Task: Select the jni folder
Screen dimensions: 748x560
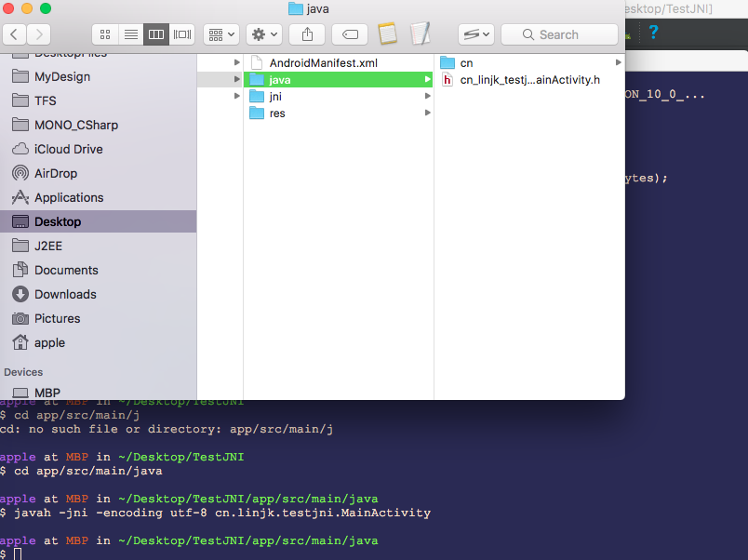Action: 339,97
